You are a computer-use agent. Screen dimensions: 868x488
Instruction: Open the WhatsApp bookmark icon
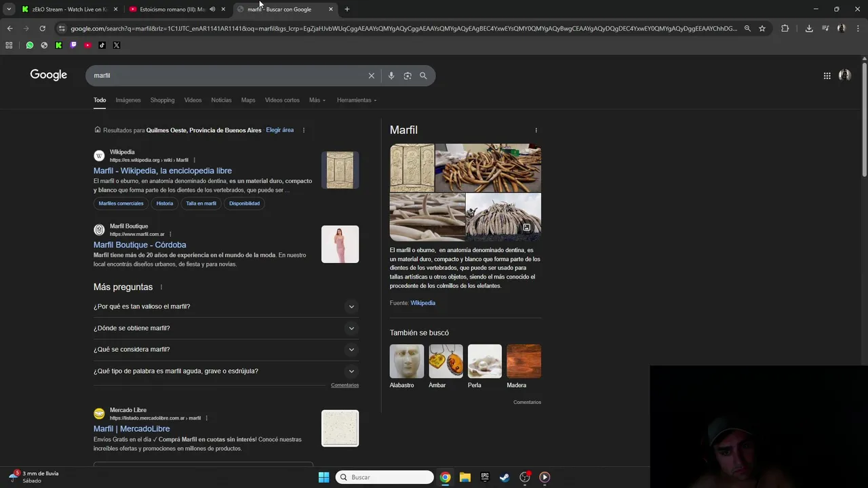click(x=29, y=45)
